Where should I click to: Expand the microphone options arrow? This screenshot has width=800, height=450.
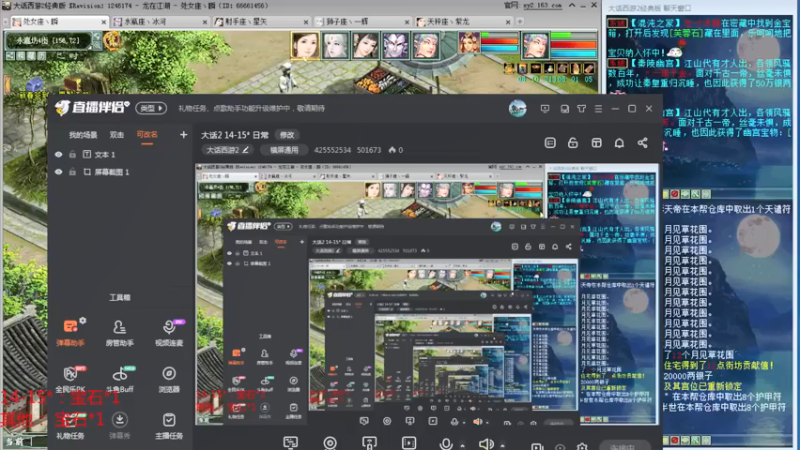(x=462, y=445)
